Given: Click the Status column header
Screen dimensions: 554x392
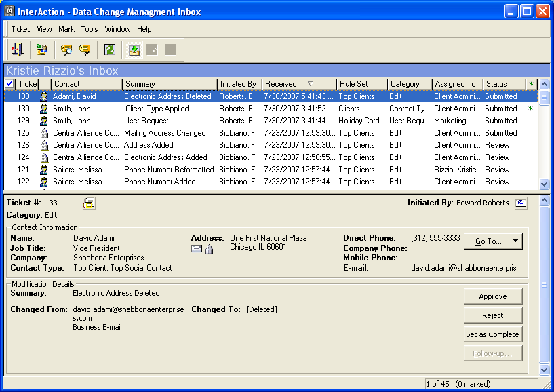Looking at the screenshot, I should coord(504,84).
